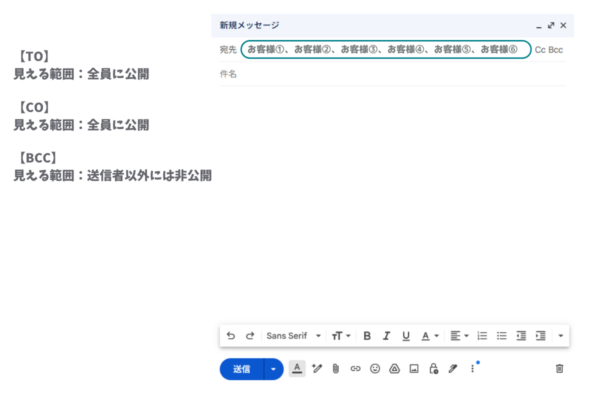The image size is (600, 400).
Task: Open the text alignment dropdown
Action: (x=459, y=336)
